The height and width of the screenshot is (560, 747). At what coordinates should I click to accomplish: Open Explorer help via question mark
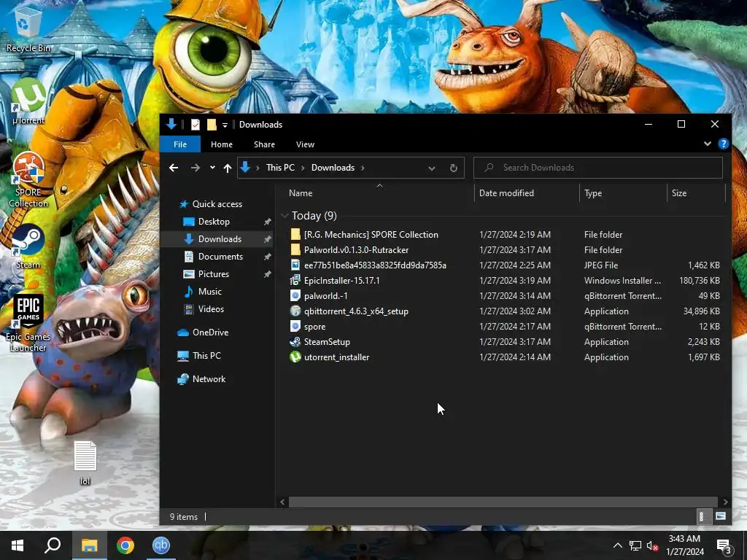pyautogui.click(x=723, y=144)
